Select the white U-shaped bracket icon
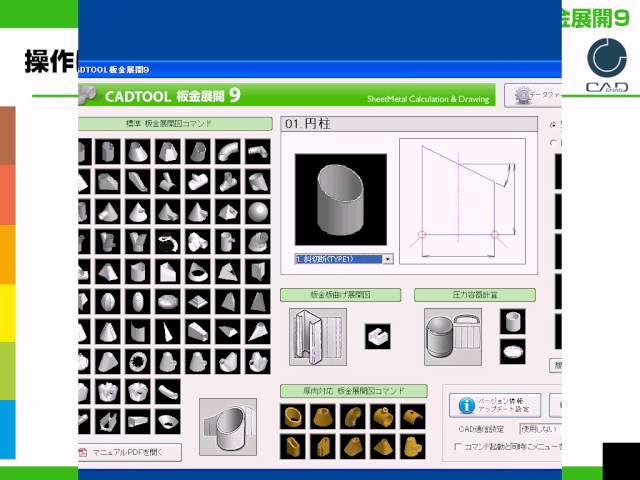The height and width of the screenshot is (480, 640). tap(377, 336)
